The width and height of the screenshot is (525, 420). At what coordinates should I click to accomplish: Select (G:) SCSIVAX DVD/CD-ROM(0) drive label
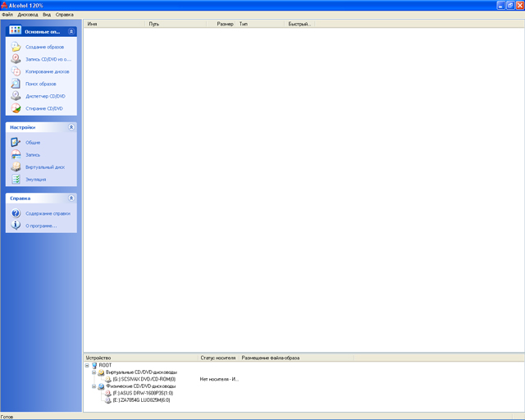point(144,379)
